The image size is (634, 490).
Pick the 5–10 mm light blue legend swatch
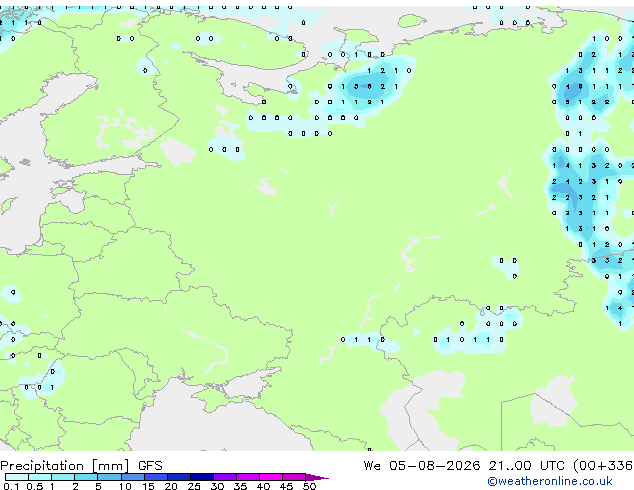pos(110,477)
